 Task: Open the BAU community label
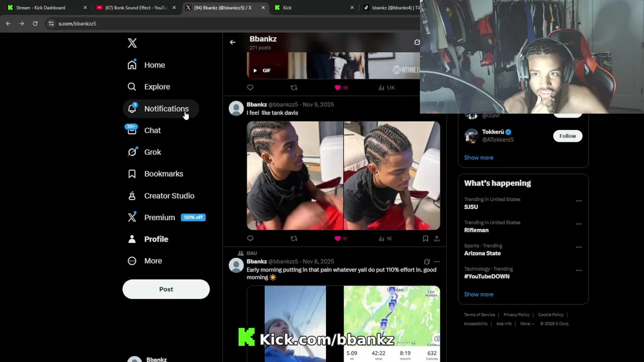(252, 253)
